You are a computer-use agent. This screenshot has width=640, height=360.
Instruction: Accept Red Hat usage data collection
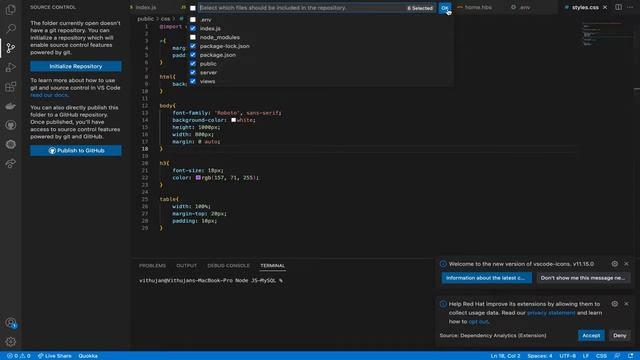[x=591, y=336]
